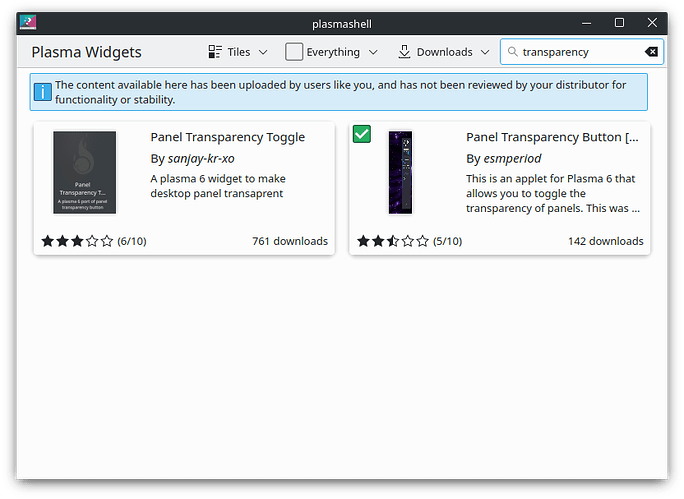Click the Everything category icon

click(x=294, y=52)
